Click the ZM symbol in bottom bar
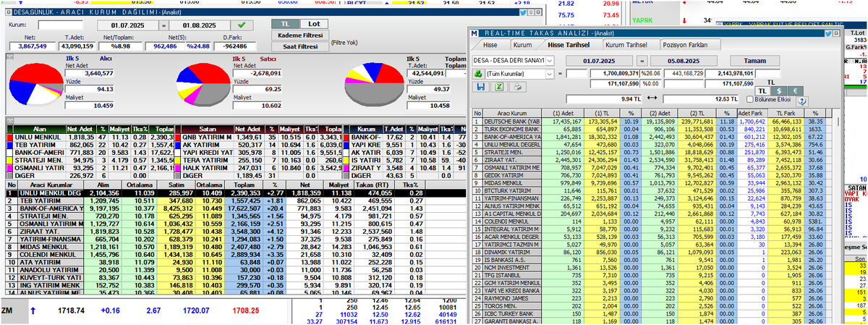This screenshot has width=868, height=325. 8,309
